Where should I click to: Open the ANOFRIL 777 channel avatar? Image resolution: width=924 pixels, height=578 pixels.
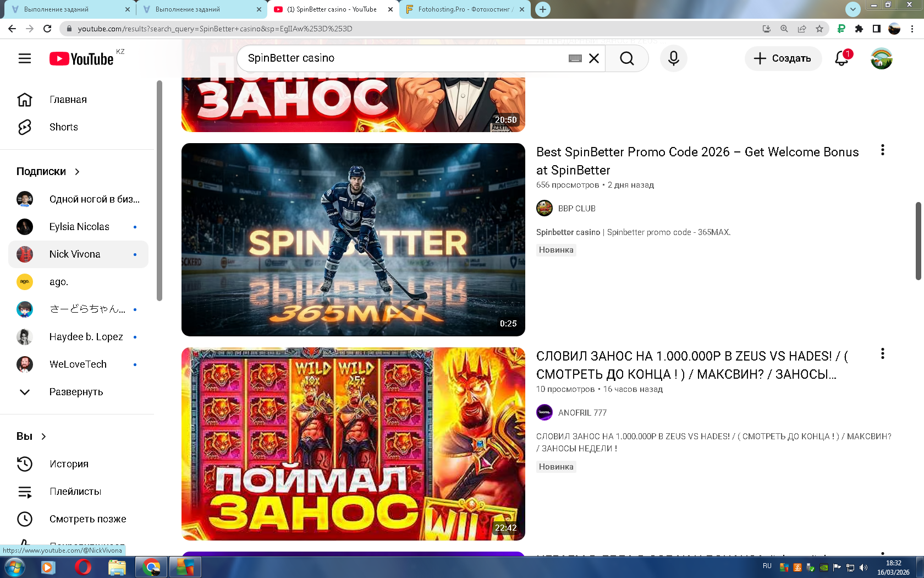tap(544, 413)
